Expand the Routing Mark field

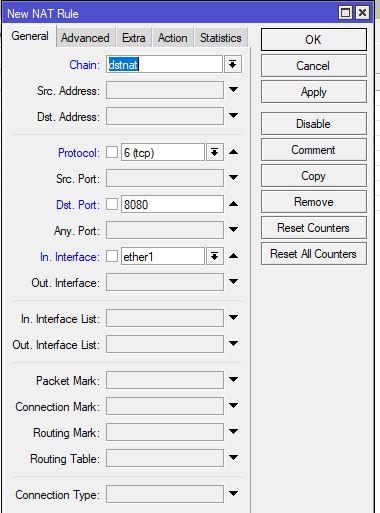[x=233, y=432]
